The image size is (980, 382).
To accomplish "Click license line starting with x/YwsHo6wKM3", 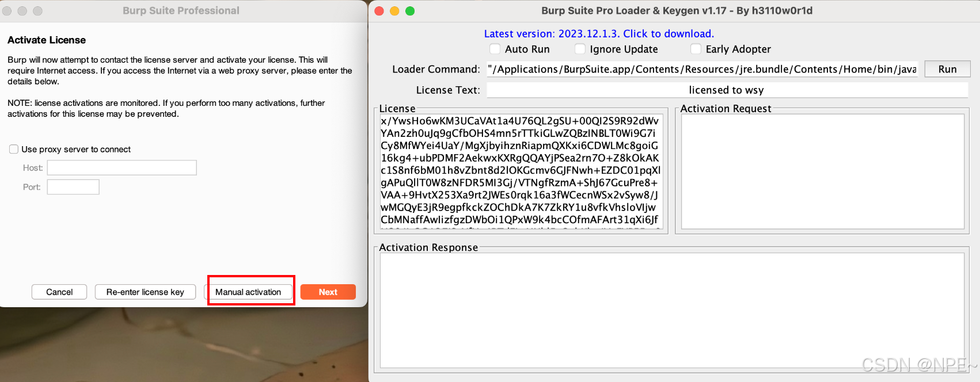I will click(520, 121).
